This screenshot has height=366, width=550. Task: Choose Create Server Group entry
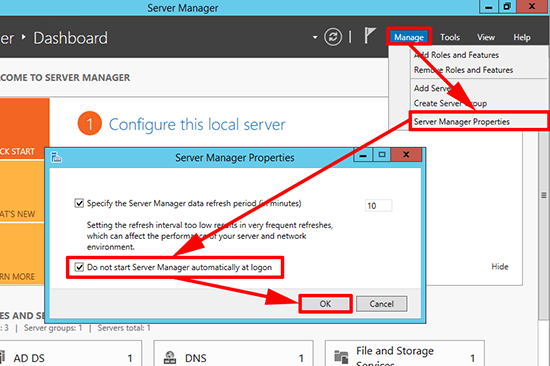450,103
